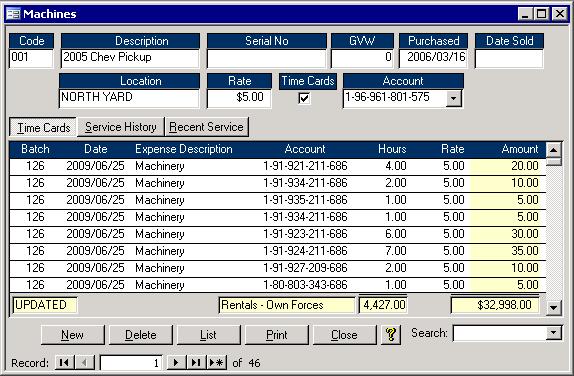
Task: Click the yellow question mark help icon
Action: [391, 335]
